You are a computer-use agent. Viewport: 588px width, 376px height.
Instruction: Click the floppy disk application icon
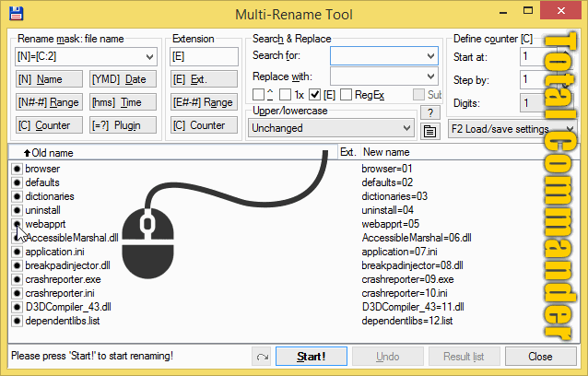pos(16,14)
